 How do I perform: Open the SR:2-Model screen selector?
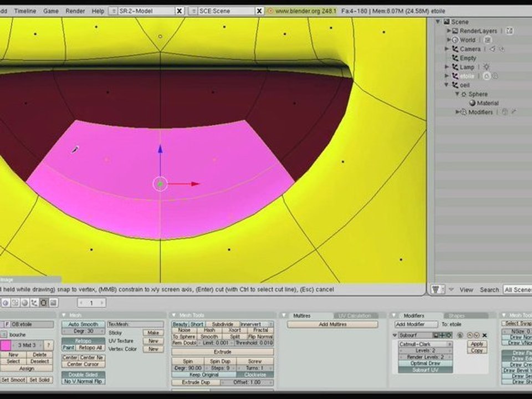coord(114,11)
